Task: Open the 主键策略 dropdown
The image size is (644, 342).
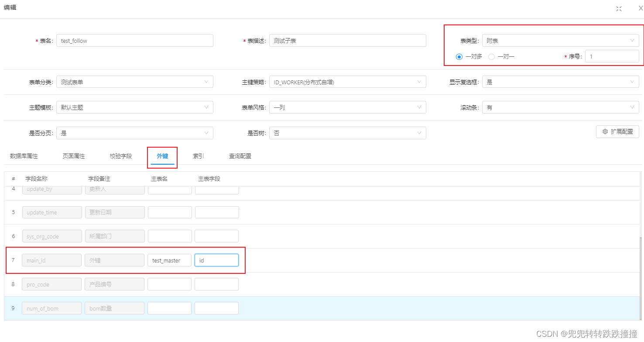Action: (x=348, y=82)
